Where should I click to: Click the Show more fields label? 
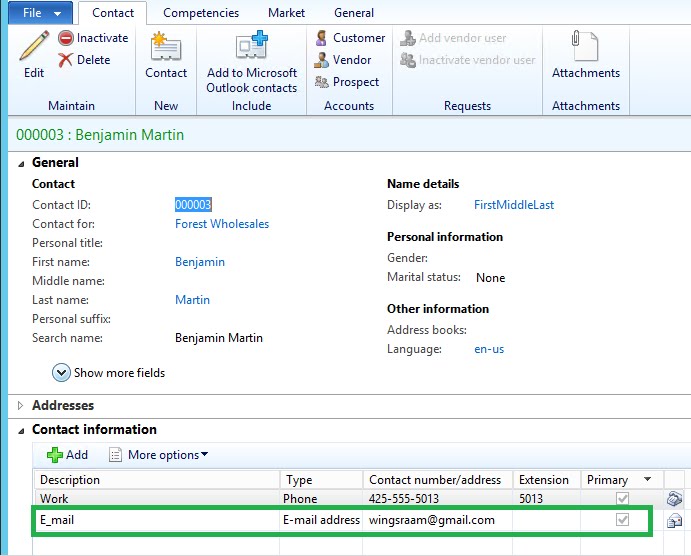[x=119, y=373]
